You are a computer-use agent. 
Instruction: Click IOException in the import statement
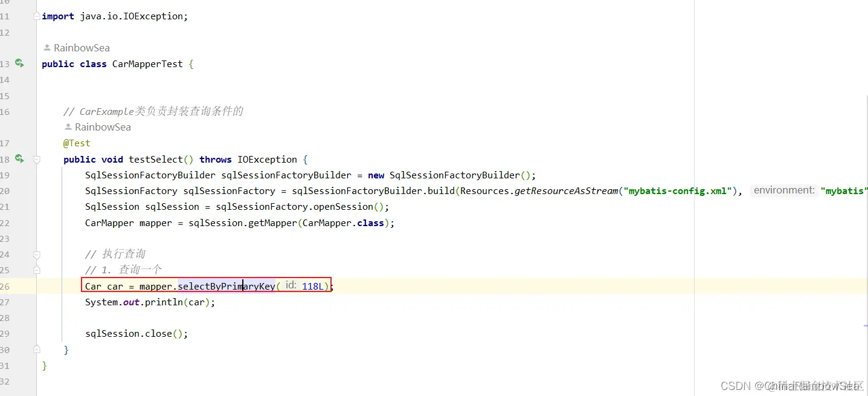point(153,16)
